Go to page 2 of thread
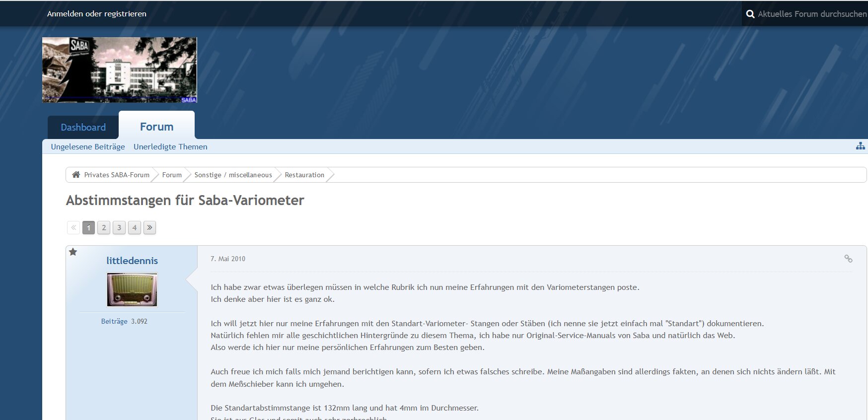868x420 pixels. pyautogui.click(x=104, y=227)
